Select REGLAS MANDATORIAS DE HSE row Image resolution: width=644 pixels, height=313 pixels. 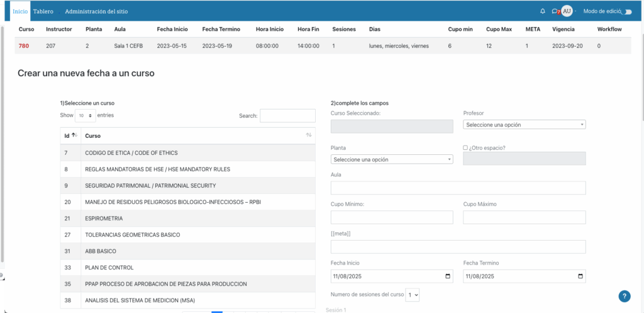tap(187, 169)
